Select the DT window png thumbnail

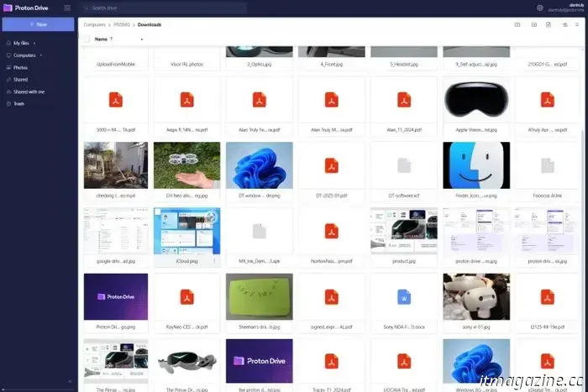[x=259, y=165]
